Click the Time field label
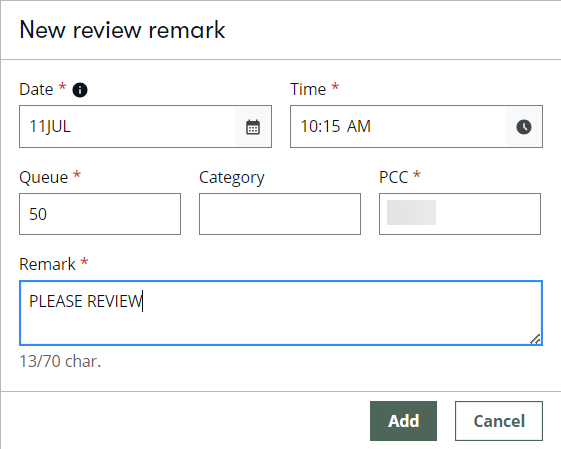 coord(308,89)
